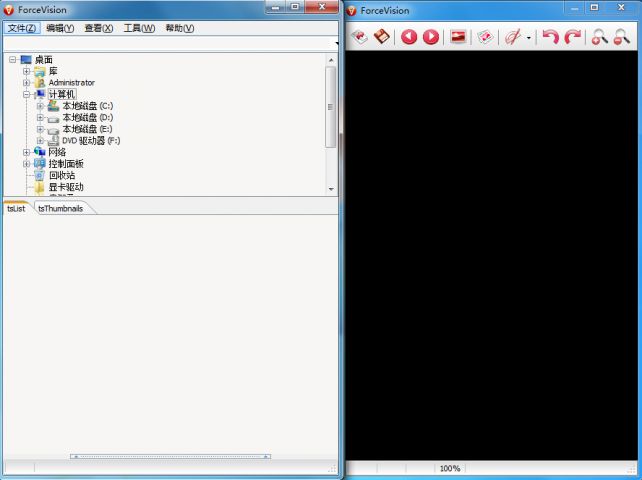Click the rotate right curved arrow icon

(572, 37)
